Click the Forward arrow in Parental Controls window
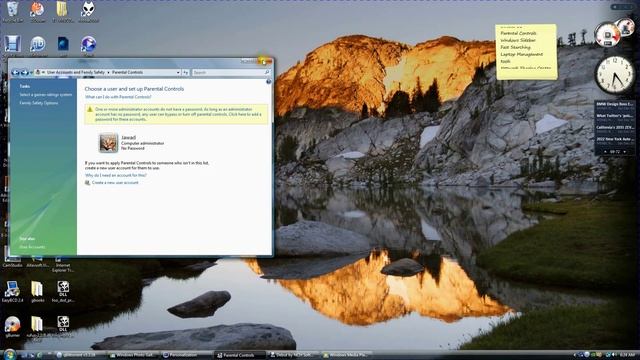 pyautogui.click(x=24, y=72)
